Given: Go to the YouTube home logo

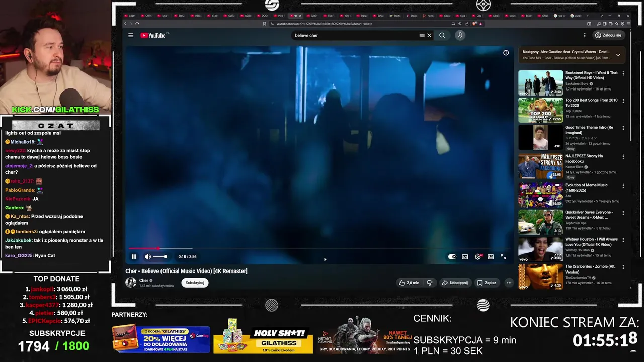Looking at the screenshot, I should click(x=153, y=35).
